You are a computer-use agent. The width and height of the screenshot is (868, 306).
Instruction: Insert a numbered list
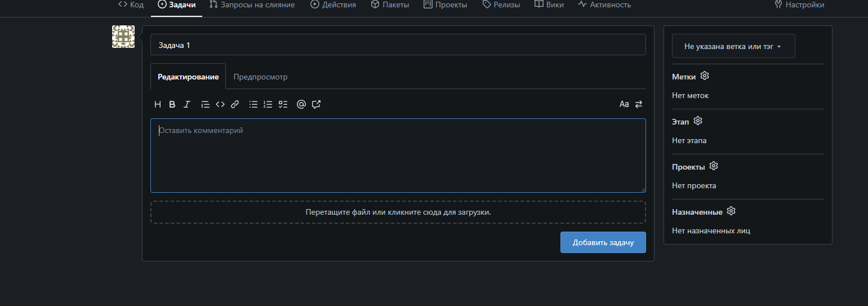coord(268,104)
